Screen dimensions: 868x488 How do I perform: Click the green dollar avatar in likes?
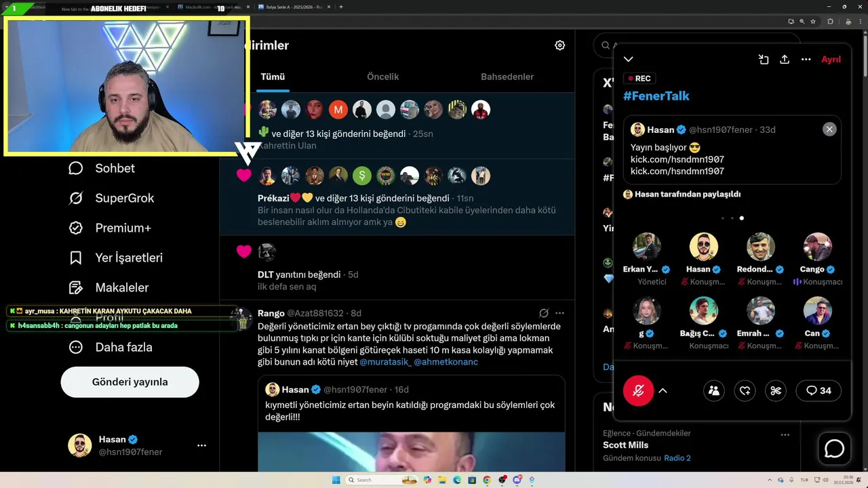pyautogui.click(x=361, y=176)
